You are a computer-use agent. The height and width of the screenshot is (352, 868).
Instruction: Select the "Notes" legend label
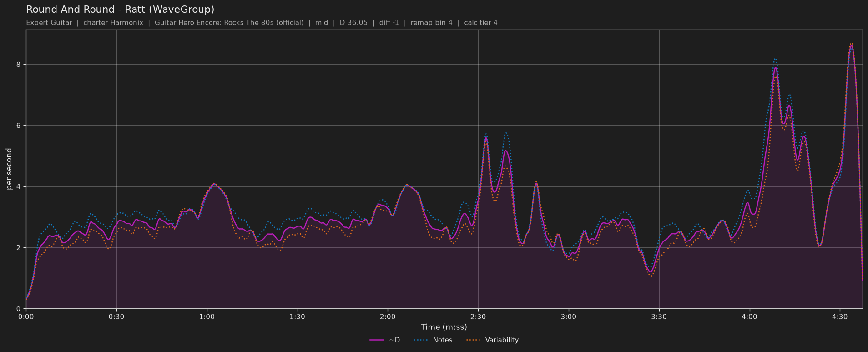pos(443,340)
